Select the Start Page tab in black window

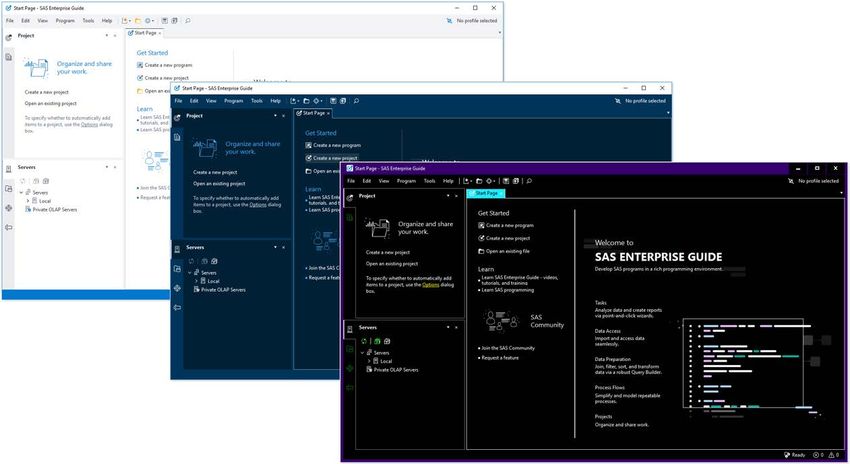(x=486, y=193)
